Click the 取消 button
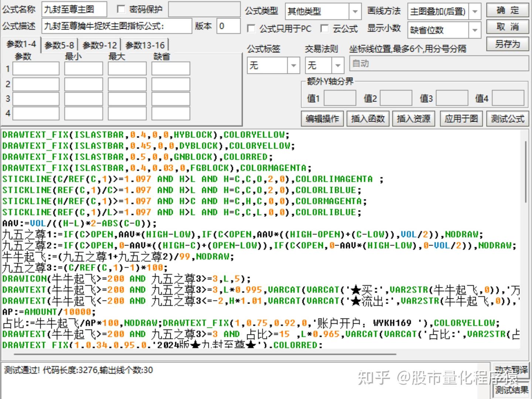This screenshot has width=532, height=399. tap(508, 27)
